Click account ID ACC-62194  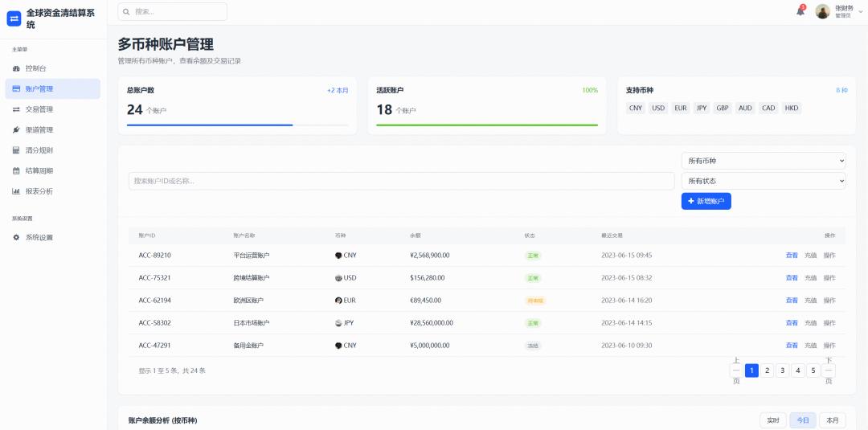pyautogui.click(x=155, y=301)
